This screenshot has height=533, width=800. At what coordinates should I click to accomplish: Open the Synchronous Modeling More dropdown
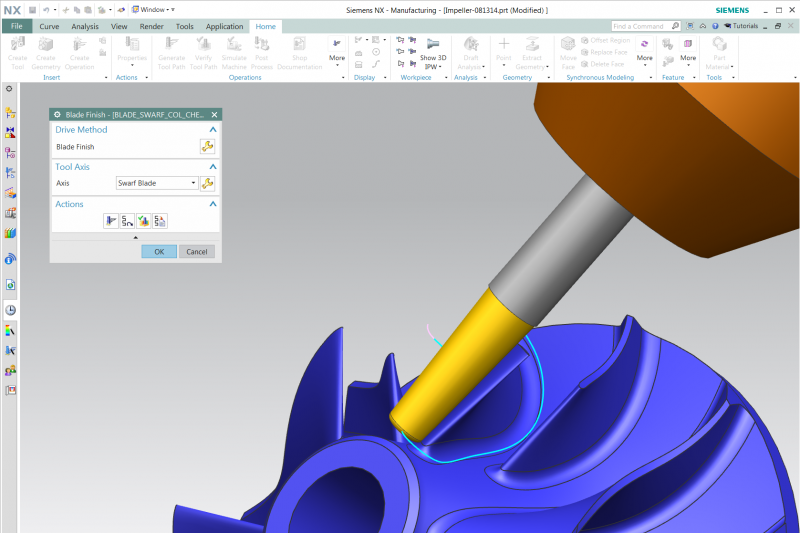click(644, 53)
